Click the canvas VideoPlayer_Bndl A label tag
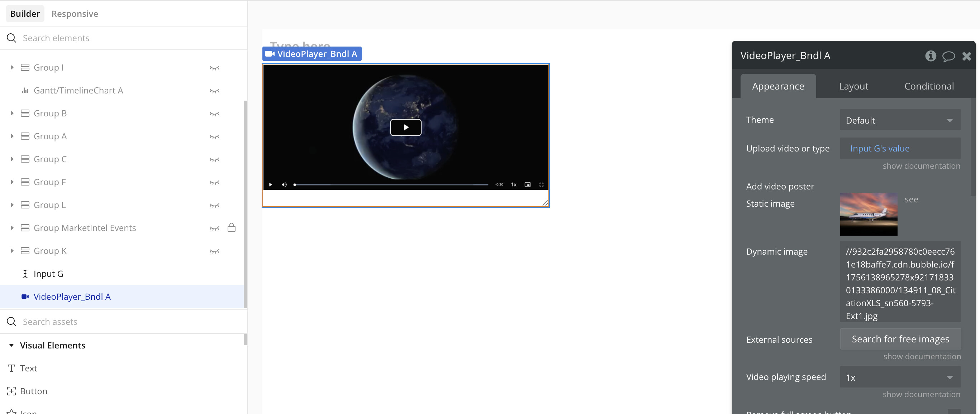 tap(311, 54)
